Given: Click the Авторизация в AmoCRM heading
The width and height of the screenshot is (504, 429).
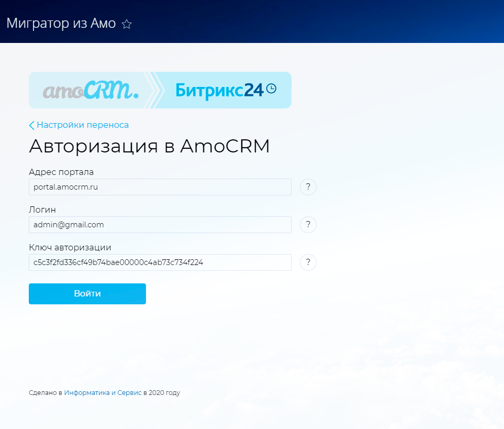Looking at the screenshot, I should (x=149, y=146).
